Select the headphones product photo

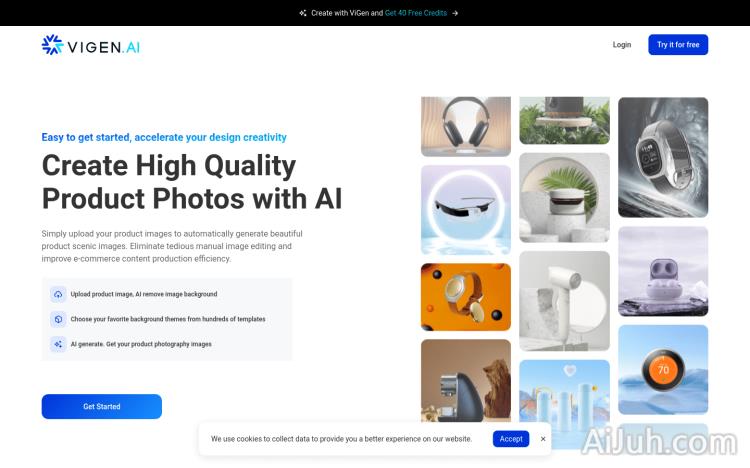[466, 126]
